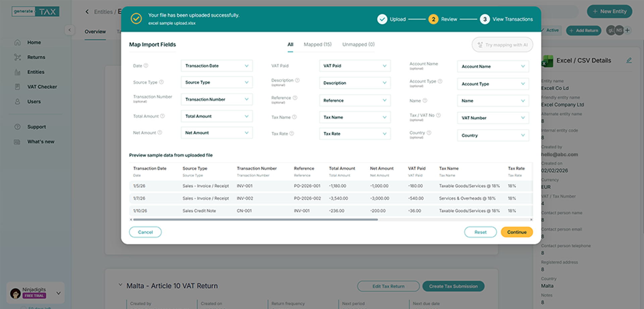Click the generate TAX logo
Screen dimensions: 644x309
tap(36, 12)
